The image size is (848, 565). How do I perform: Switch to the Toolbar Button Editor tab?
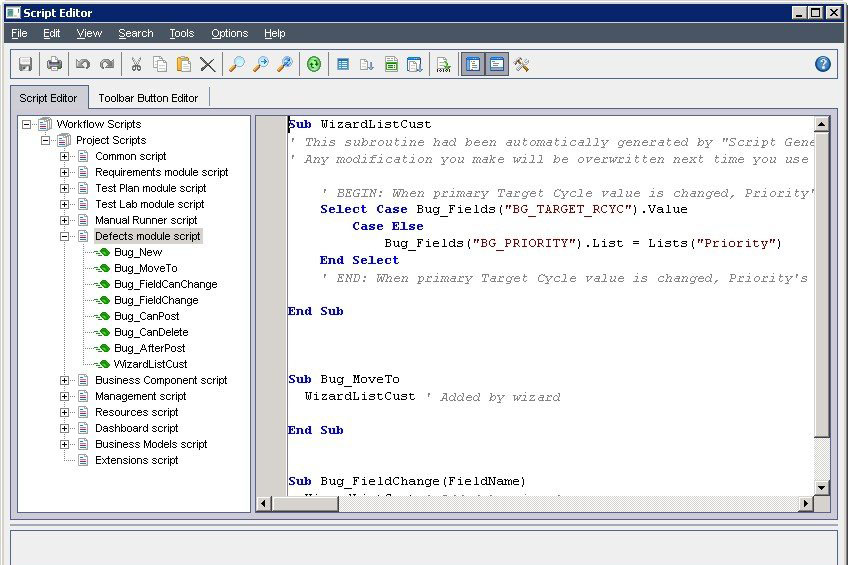148,98
